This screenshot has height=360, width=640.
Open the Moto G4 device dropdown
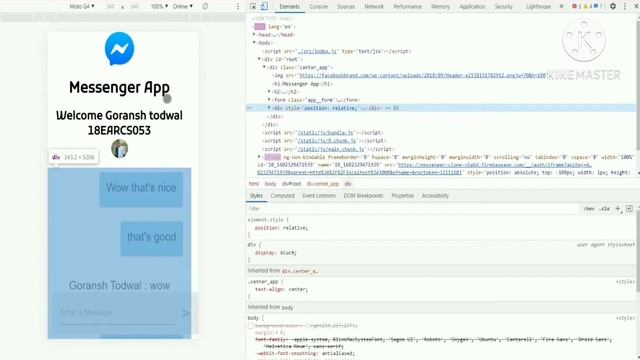[x=82, y=6]
